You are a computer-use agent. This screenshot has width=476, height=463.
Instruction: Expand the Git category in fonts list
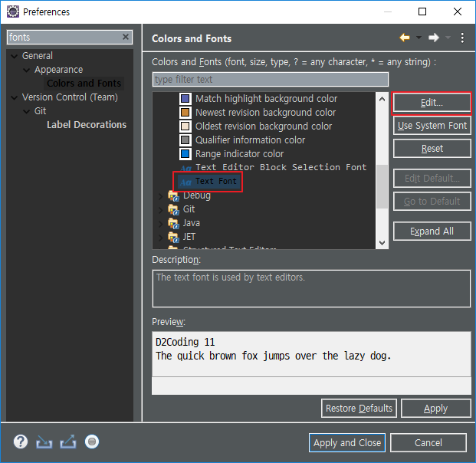[x=161, y=210]
